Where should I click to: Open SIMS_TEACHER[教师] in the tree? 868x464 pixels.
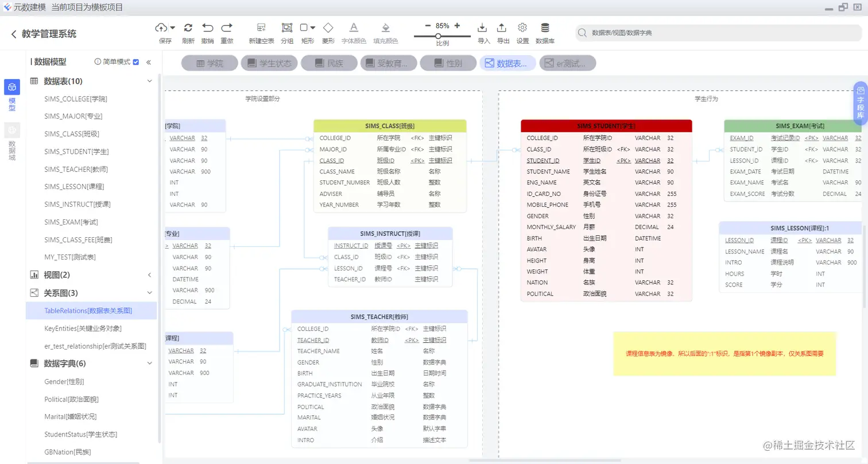(76, 169)
